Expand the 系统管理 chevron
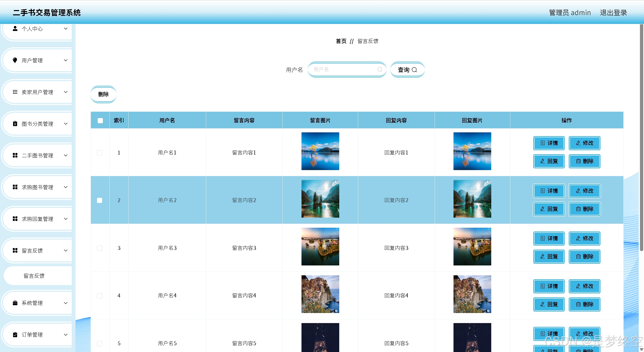Image resolution: width=644 pixels, height=352 pixels. tap(65, 303)
